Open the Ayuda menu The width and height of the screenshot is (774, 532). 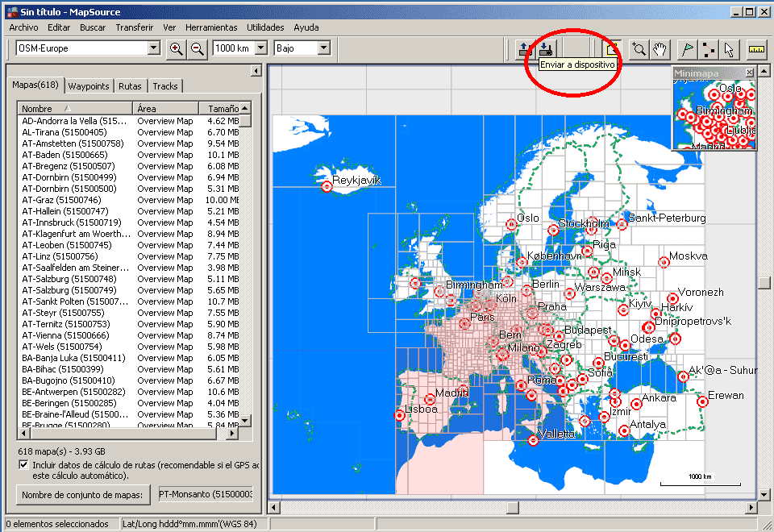(306, 27)
